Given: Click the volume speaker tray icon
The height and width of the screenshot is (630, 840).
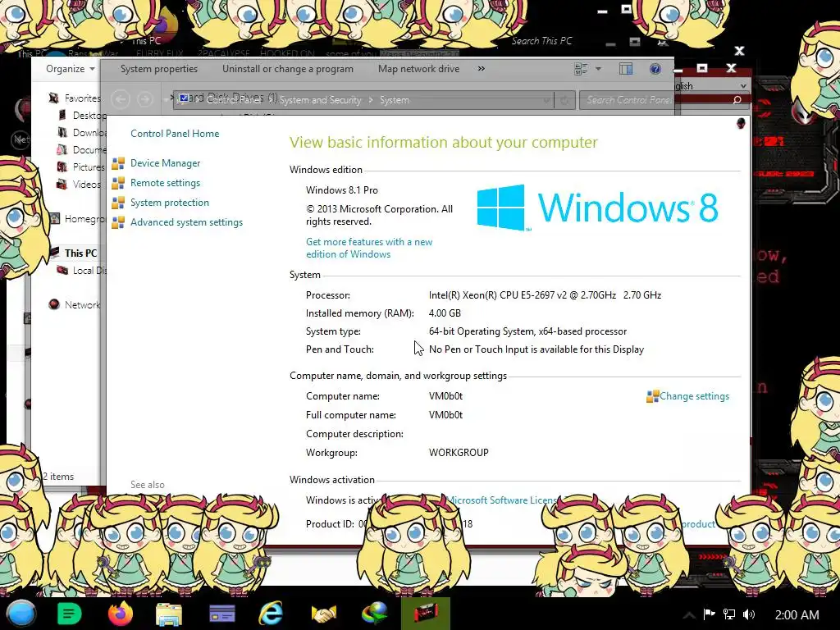Looking at the screenshot, I should click(x=749, y=614).
